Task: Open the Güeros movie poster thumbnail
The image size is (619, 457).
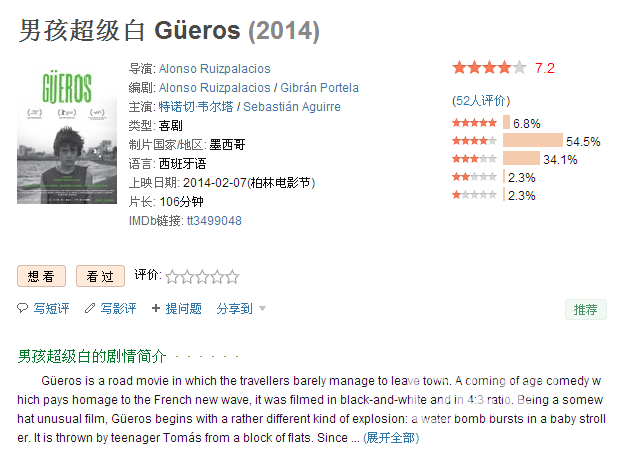Action: [67, 133]
